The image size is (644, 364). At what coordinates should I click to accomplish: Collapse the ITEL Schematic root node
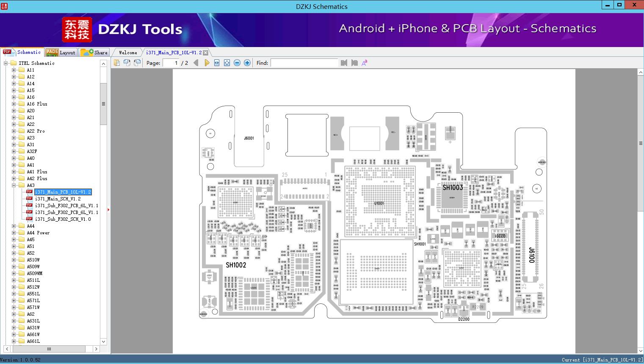[6, 63]
